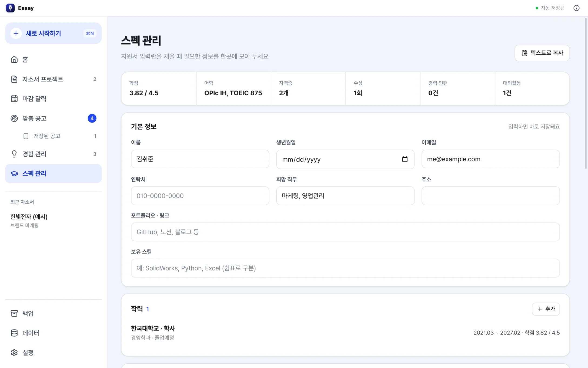Open the date picker calendar icon
This screenshot has width=588, height=368.
click(405, 159)
